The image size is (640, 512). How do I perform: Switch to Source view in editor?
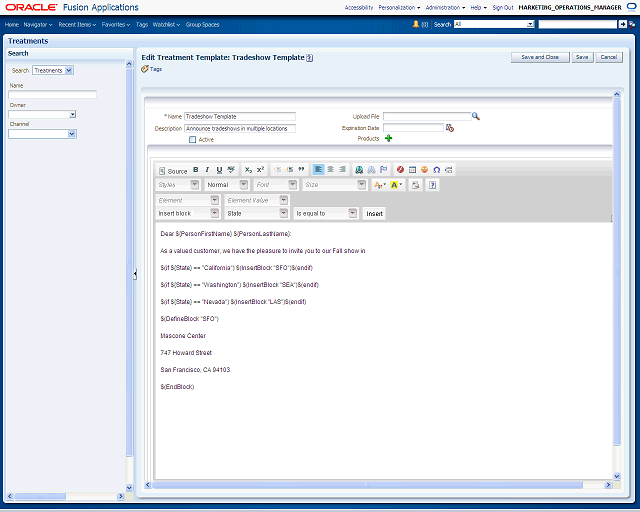(x=173, y=171)
